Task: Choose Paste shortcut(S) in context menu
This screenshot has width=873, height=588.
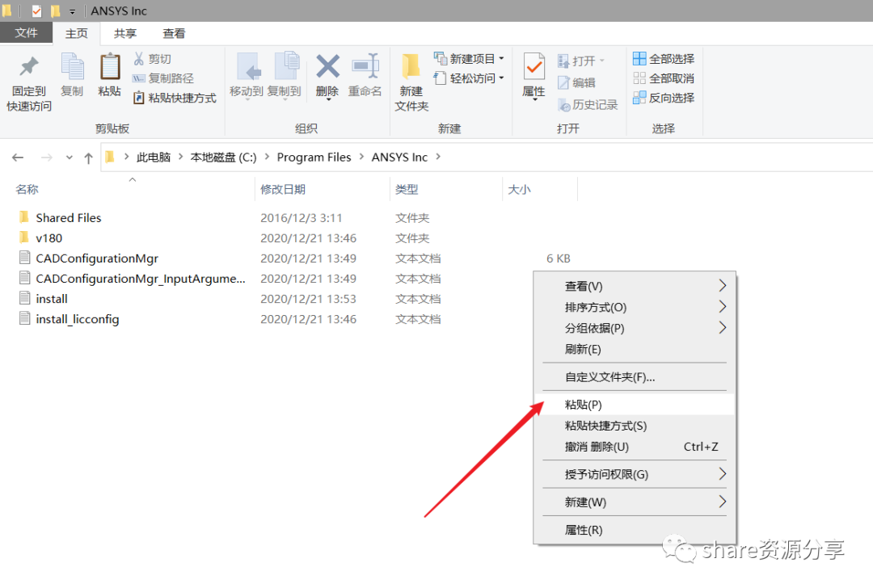Action: (x=635, y=426)
